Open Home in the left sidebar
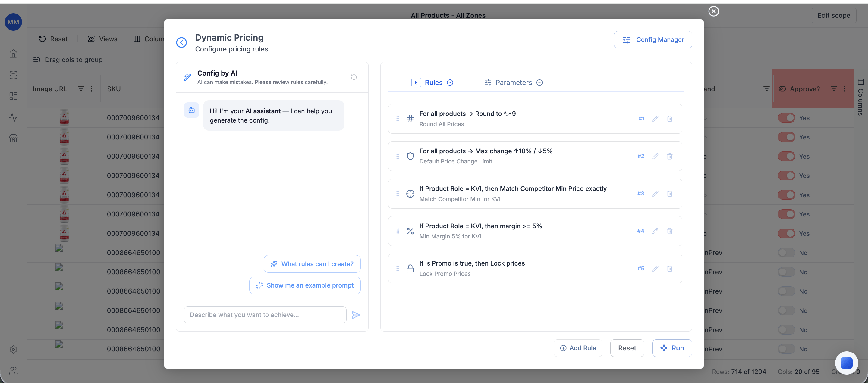868x383 pixels. point(14,54)
